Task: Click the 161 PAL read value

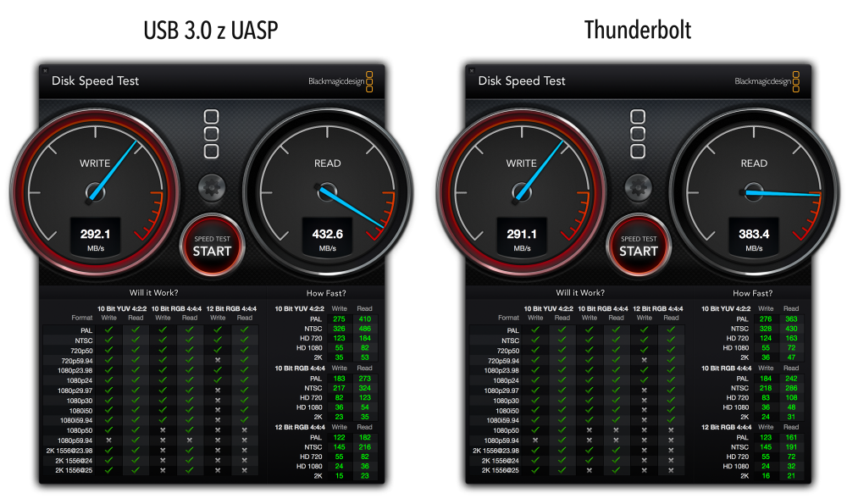Action: click(x=791, y=438)
